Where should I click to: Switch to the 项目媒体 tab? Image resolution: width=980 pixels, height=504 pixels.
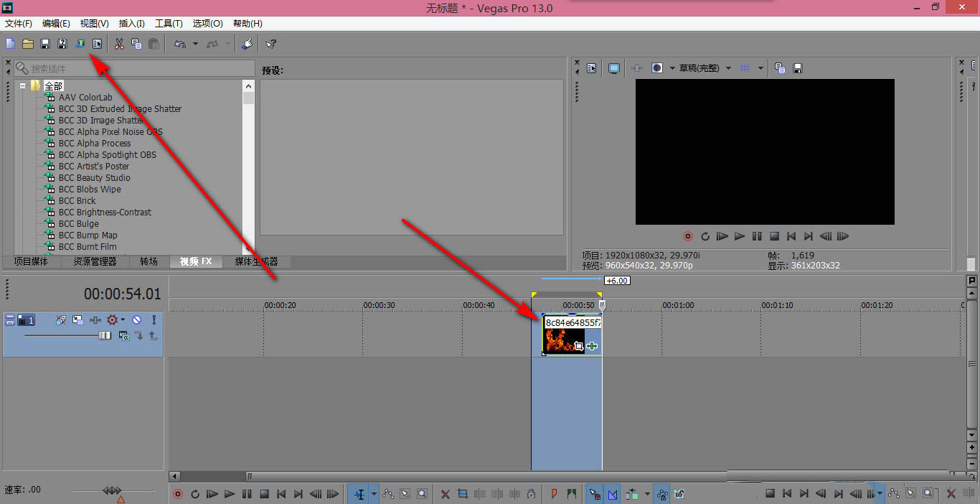pyautogui.click(x=31, y=262)
